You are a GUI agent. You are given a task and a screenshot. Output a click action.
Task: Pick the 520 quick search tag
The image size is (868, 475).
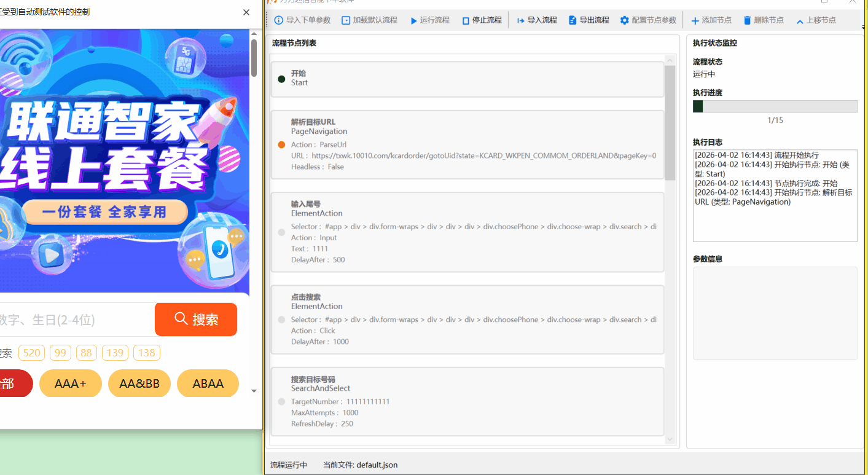pos(31,353)
